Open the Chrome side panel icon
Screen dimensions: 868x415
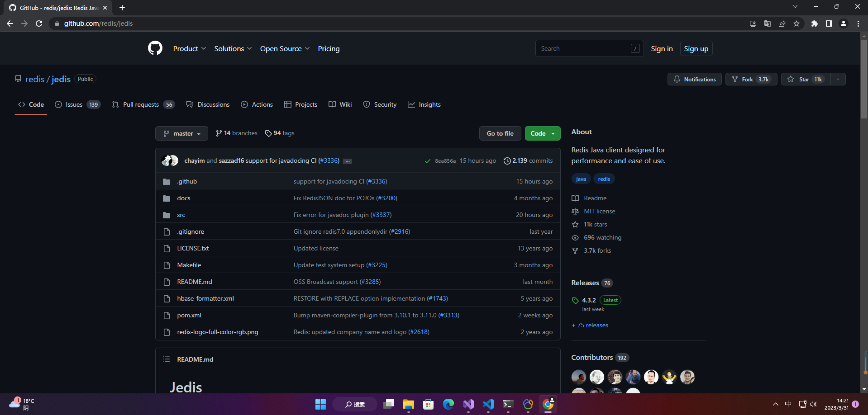coord(829,24)
